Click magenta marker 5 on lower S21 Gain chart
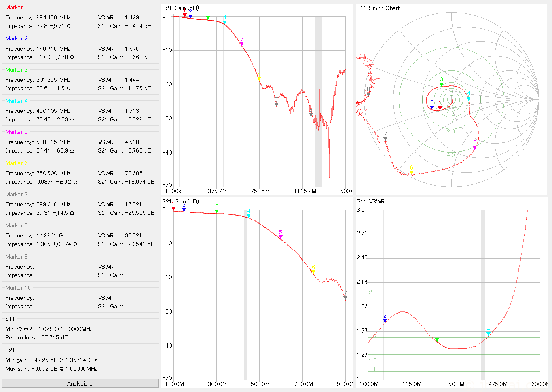This screenshot has height=392, width=552. coord(281,237)
